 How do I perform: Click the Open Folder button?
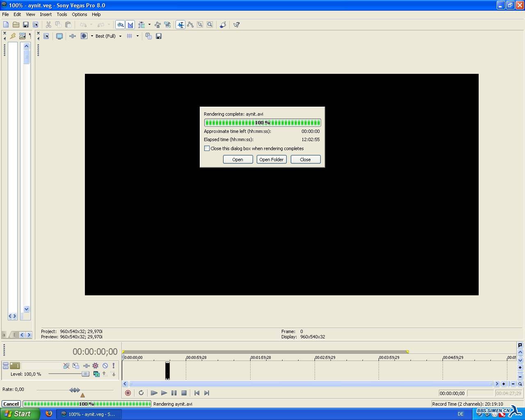coord(272,160)
